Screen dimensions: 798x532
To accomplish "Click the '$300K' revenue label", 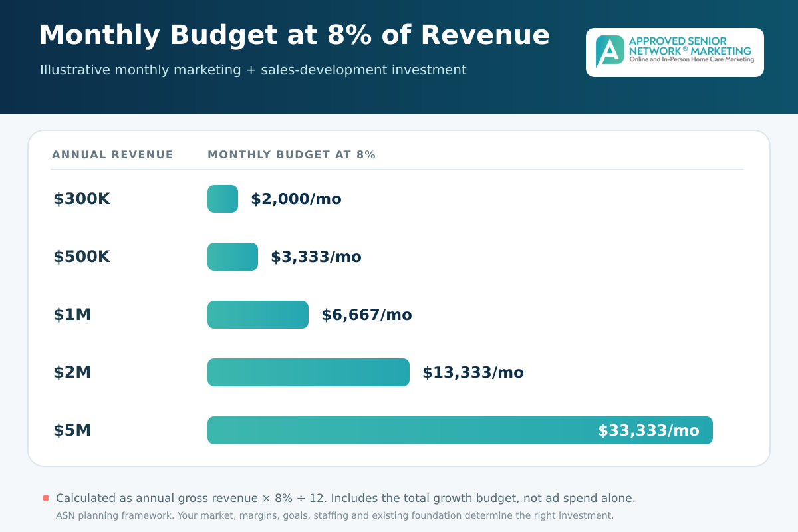I will coord(82,199).
